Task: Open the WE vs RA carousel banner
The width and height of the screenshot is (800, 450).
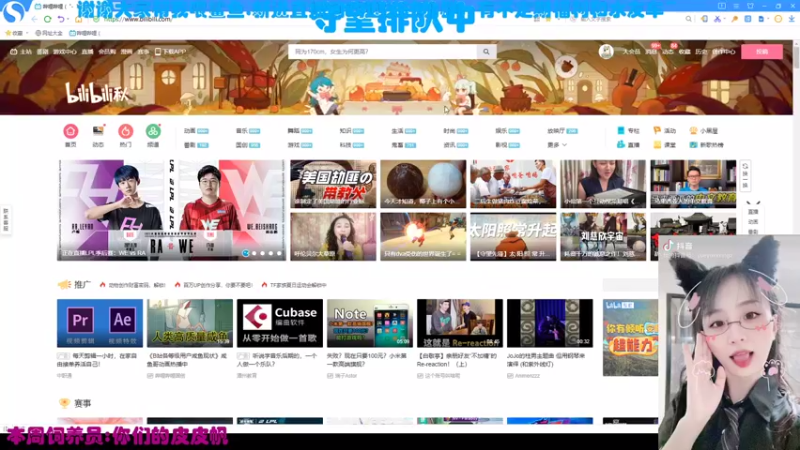Action: click(x=171, y=210)
